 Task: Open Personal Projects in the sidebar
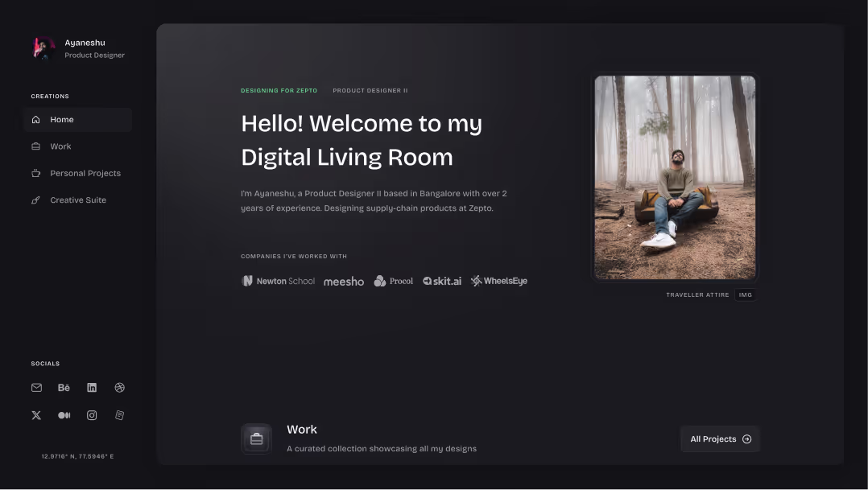(x=85, y=173)
